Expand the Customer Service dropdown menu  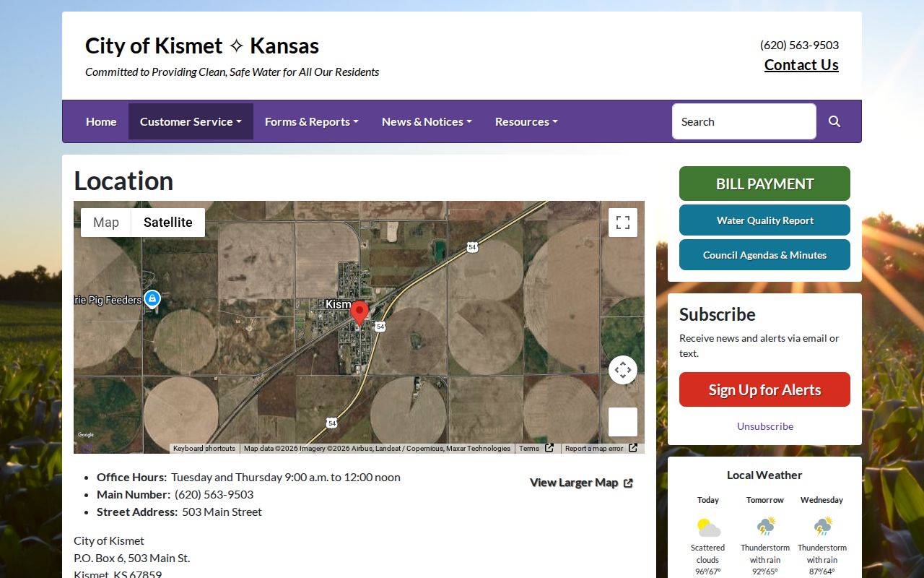tap(191, 121)
